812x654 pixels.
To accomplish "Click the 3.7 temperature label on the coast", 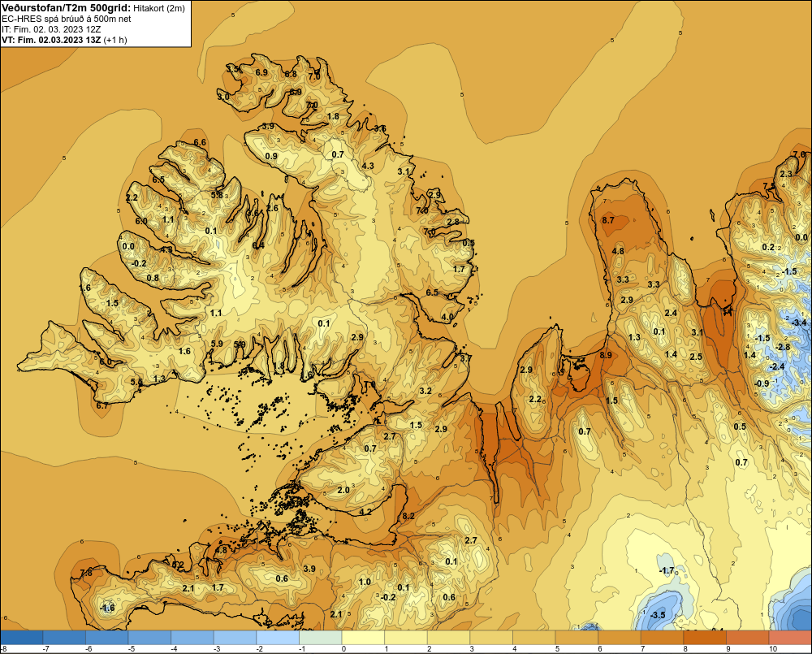I will (x=465, y=358).
